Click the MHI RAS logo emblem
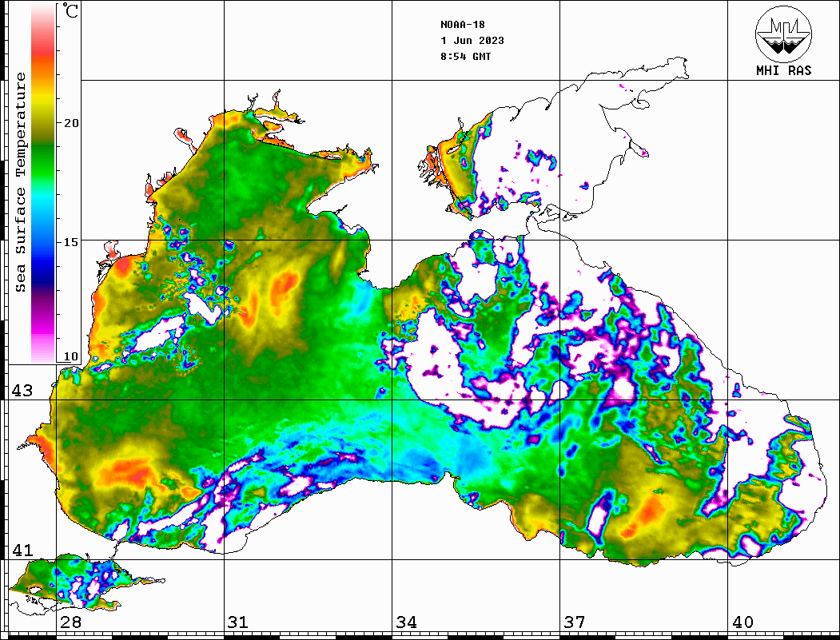 (783, 34)
